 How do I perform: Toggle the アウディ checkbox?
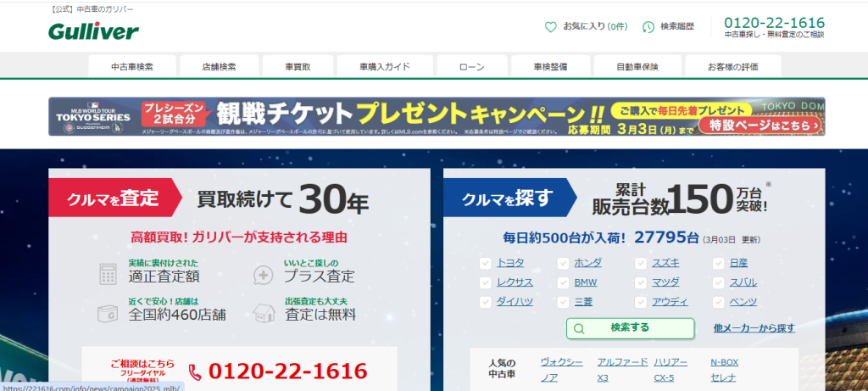point(641,302)
